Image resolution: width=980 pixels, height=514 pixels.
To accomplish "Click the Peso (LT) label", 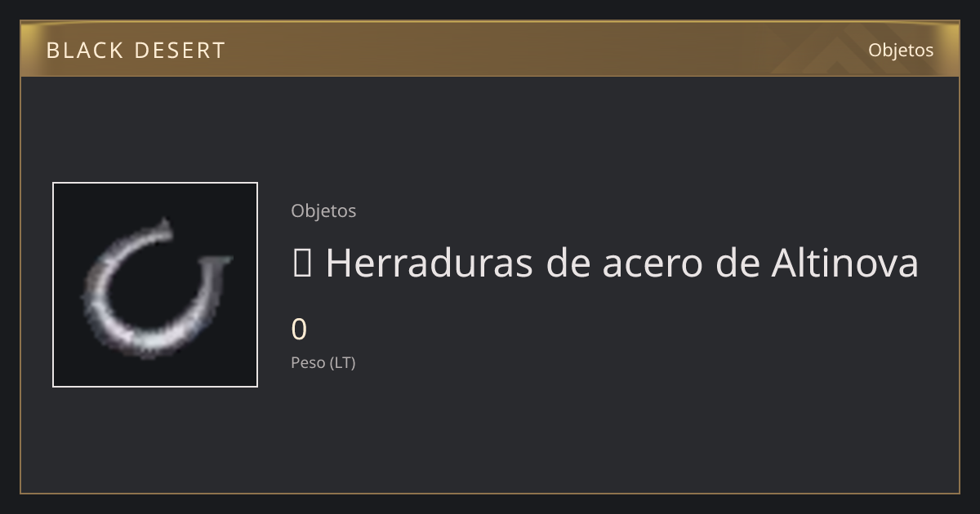I will point(323,363).
